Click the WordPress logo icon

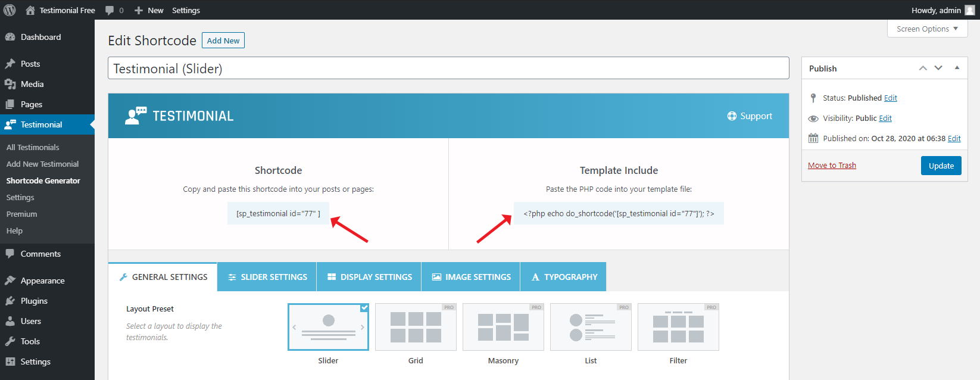tap(10, 10)
